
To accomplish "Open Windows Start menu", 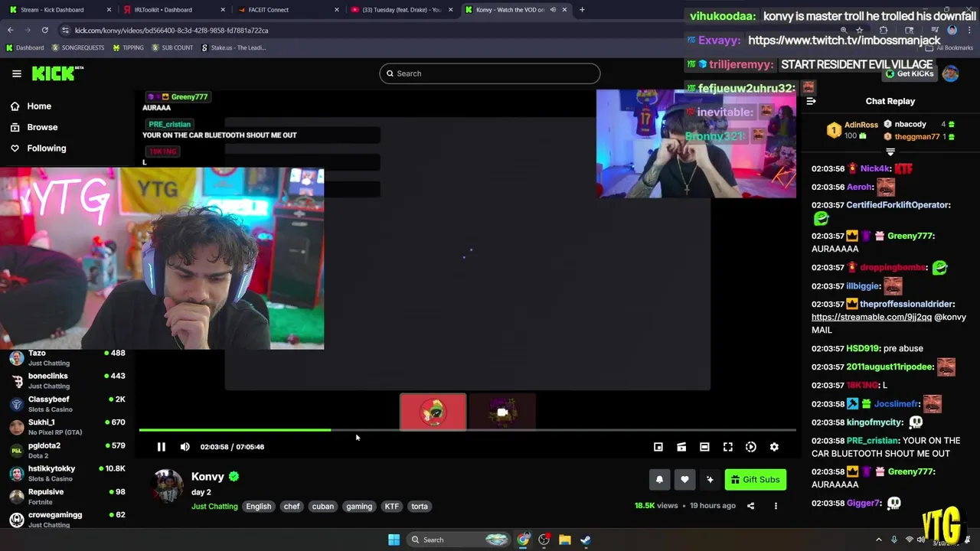I will pos(394,540).
